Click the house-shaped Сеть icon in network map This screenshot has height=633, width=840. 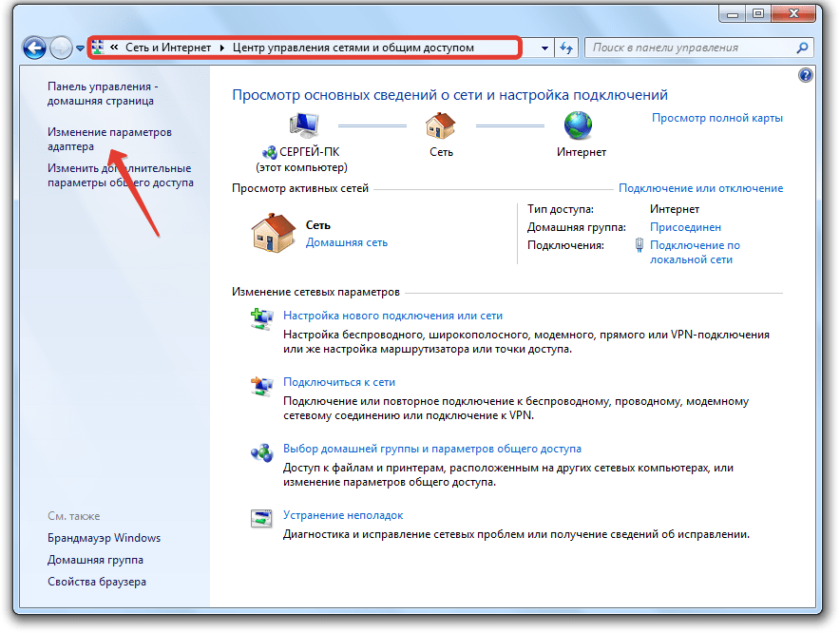pyautogui.click(x=440, y=125)
